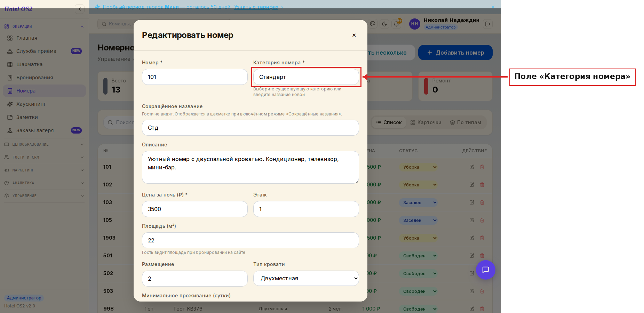Image resolution: width=644 pixels, height=313 pixels.
Task: Open status dropdown for room 102
Action: (x=419, y=185)
